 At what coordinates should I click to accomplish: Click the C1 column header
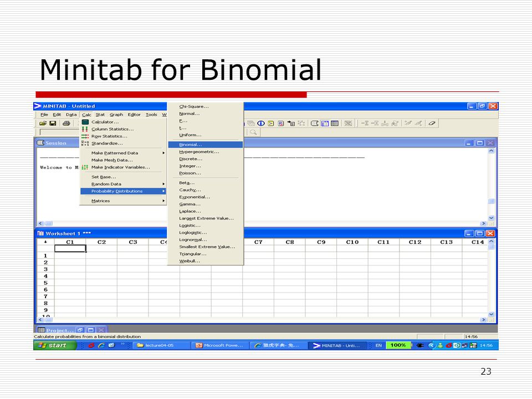pyautogui.click(x=70, y=242)
